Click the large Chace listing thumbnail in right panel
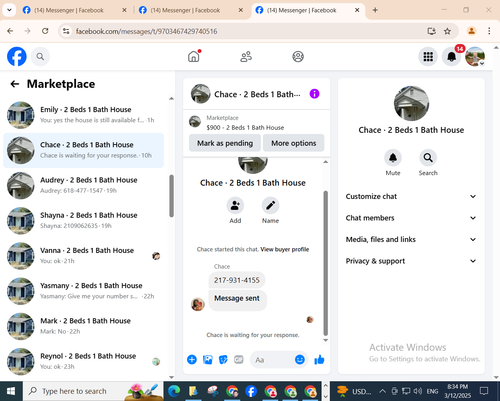The width and height of the screenshot is (500, 401). coord(411,103)
